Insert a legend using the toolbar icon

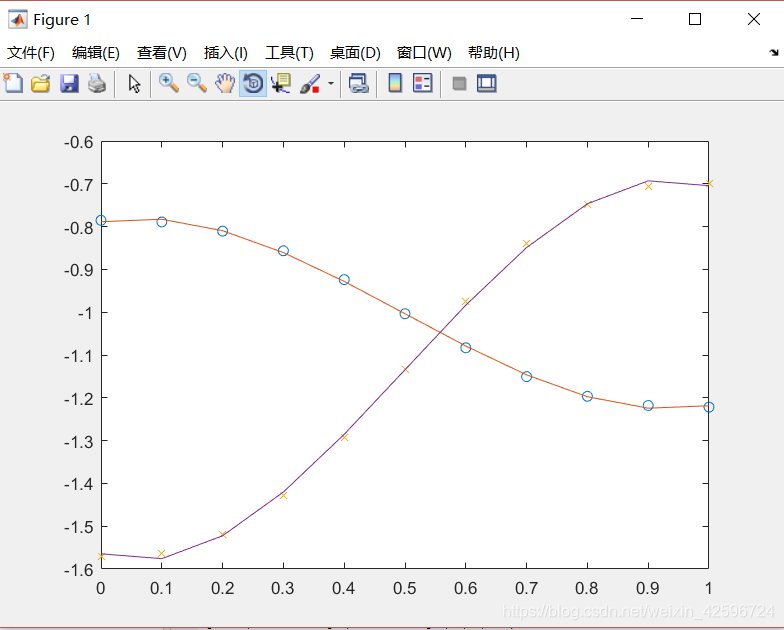coord(422,83)
